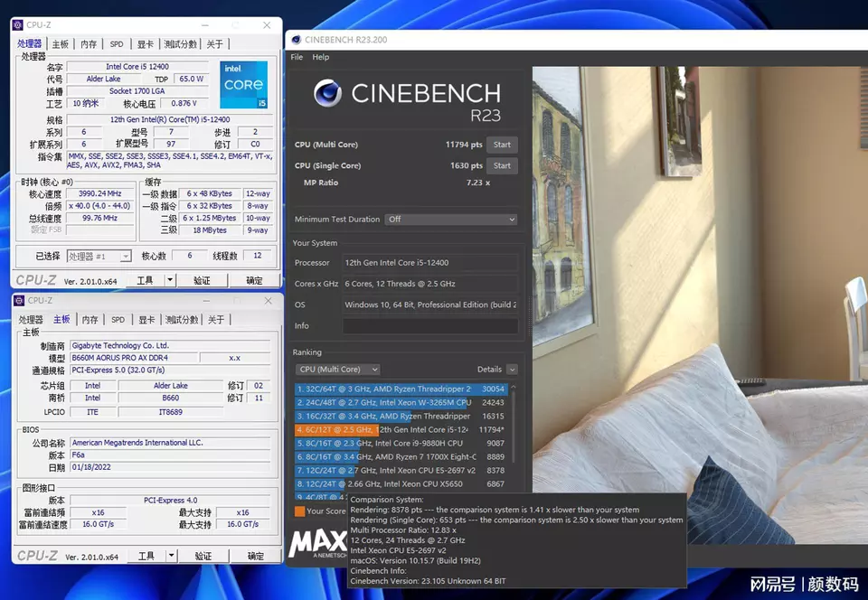868x600 pixels.
Task: Click 确定 button in the processor CPU-Z window
Action: [254, 280]
